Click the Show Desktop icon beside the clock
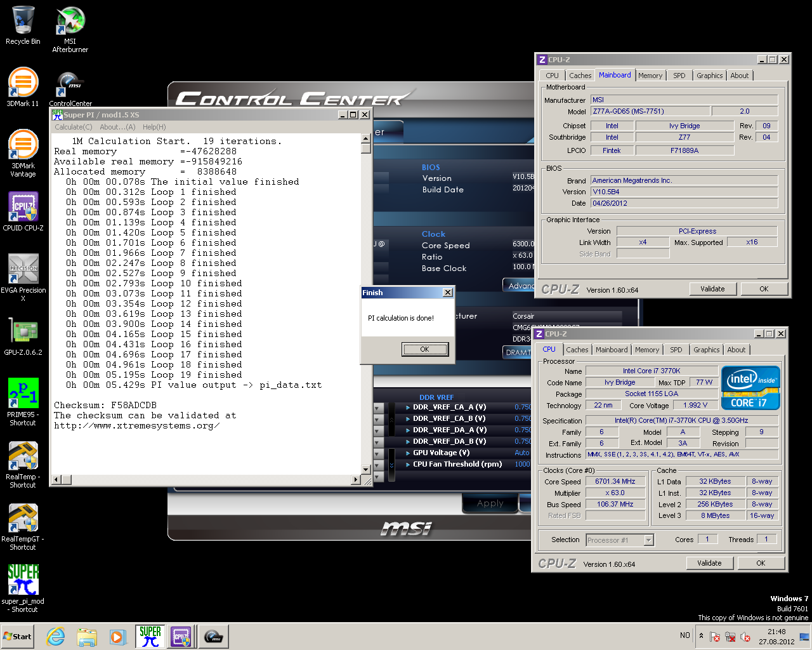 point(804,636)
